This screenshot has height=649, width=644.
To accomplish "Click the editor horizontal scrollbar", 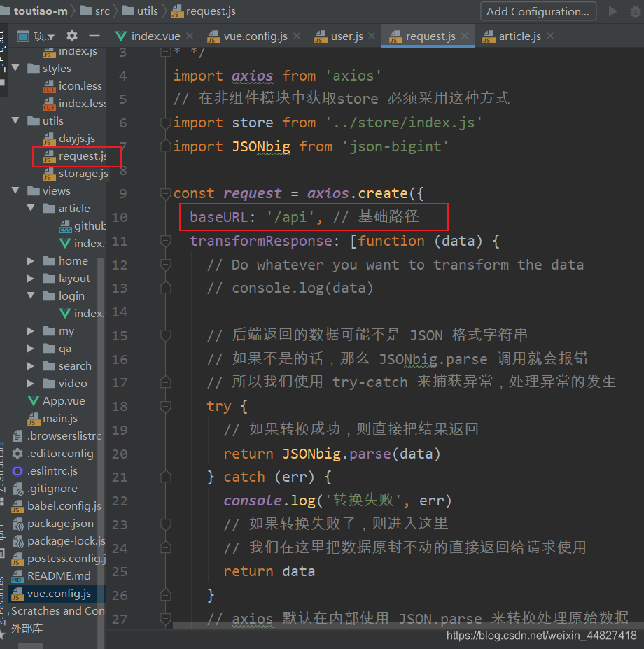I will tap(407, 625).
